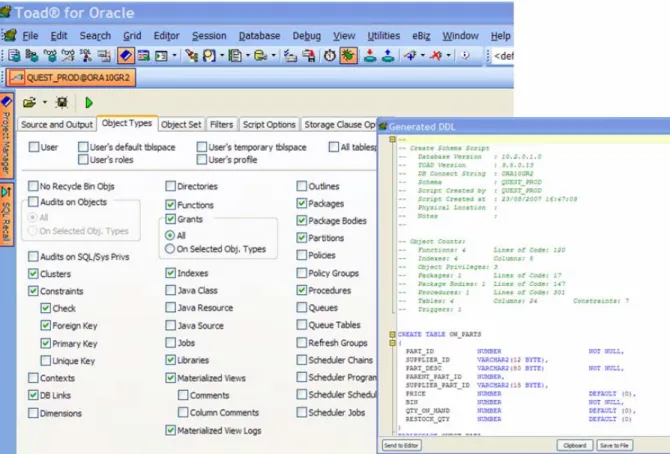Click the checklist toolbar icon before red printer

pos(291,56)
